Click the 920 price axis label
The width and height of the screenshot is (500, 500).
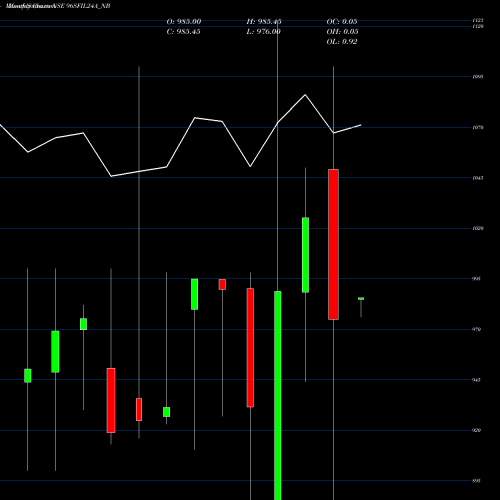(477, 430)
